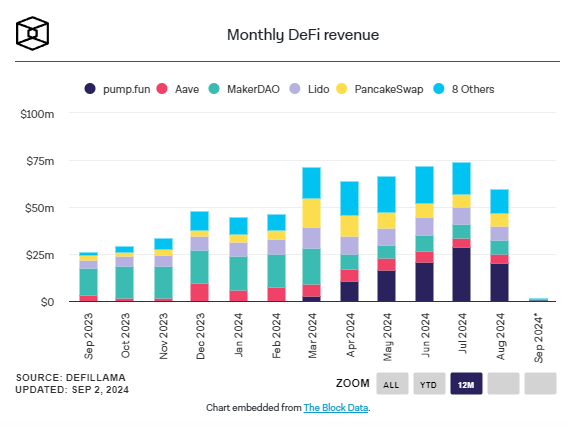Click the Aug 2024 axis label
The height and width of the screenshot is (427, 568).
(500, 336)
